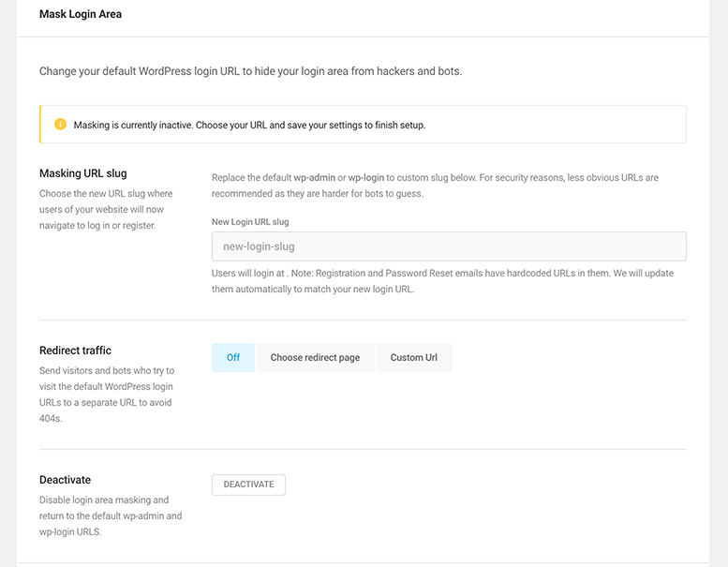Click the 'Users will login at' helper note
728x567 pixels.
[x=442, y=281]
